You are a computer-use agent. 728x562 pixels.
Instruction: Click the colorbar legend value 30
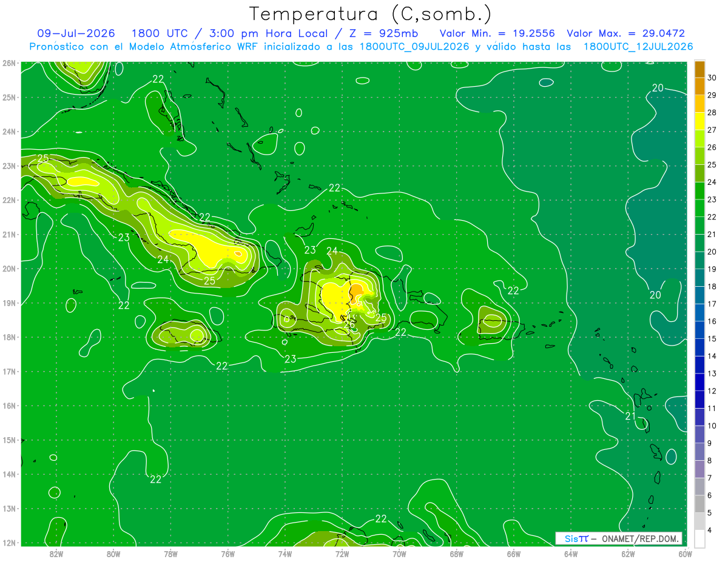pyautogui.click(x=712, y=78)
